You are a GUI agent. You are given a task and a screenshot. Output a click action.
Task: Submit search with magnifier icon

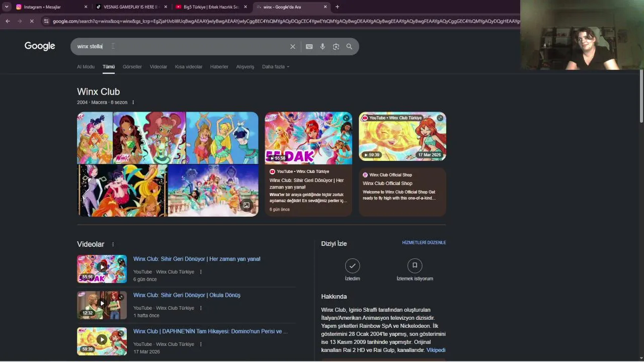tap(349, 47)
